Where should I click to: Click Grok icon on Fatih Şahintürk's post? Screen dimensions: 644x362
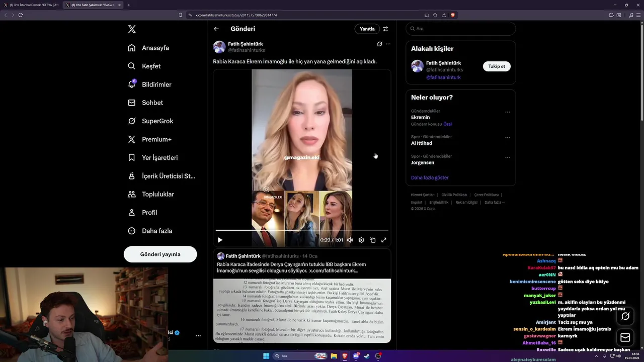380,44
